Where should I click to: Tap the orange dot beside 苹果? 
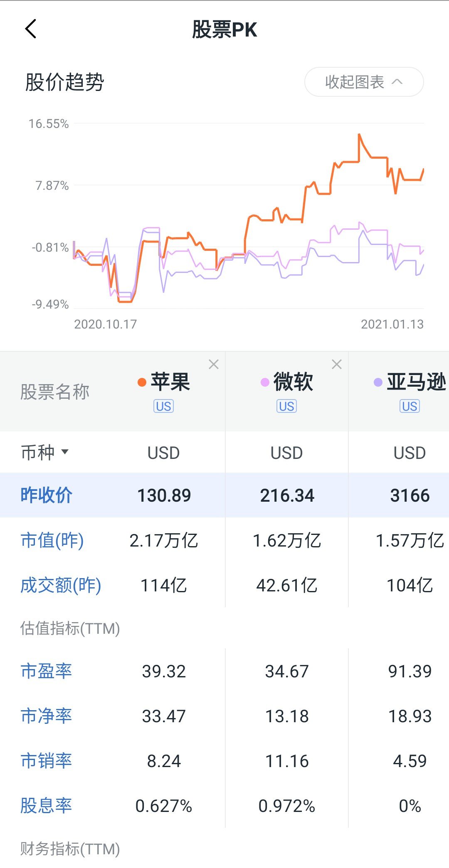(x=142, y=382)
